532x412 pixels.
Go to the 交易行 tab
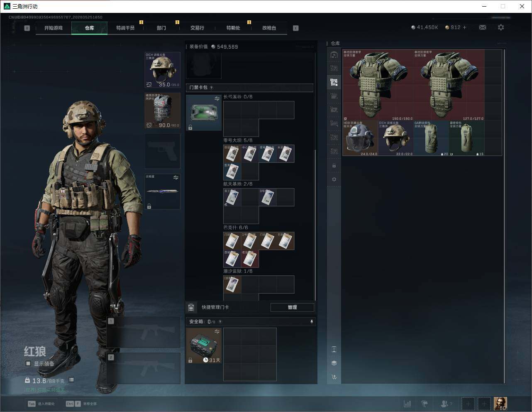pyautogui.click(x=197, y=28)
